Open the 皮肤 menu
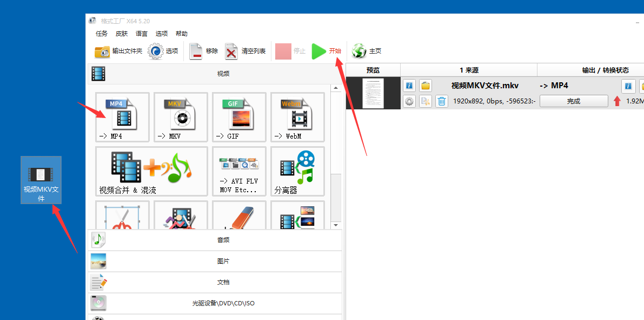Viewport: 644px width, 320px height. point(122,34)
